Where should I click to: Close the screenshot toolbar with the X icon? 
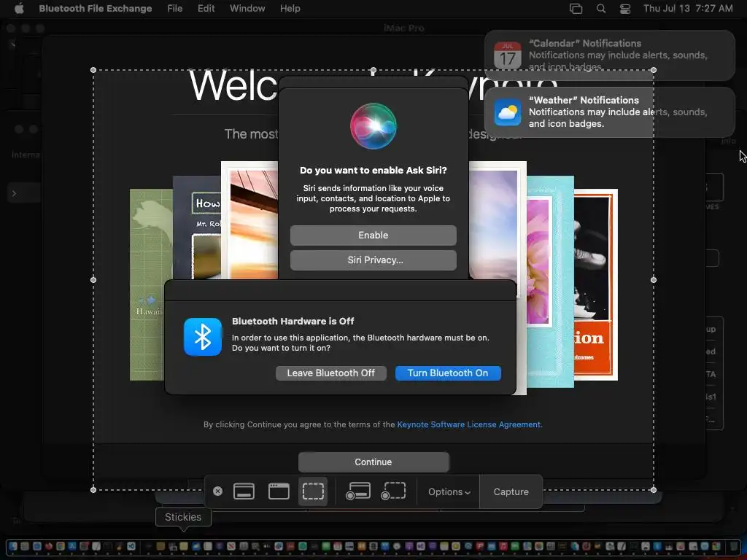point(217,491)
